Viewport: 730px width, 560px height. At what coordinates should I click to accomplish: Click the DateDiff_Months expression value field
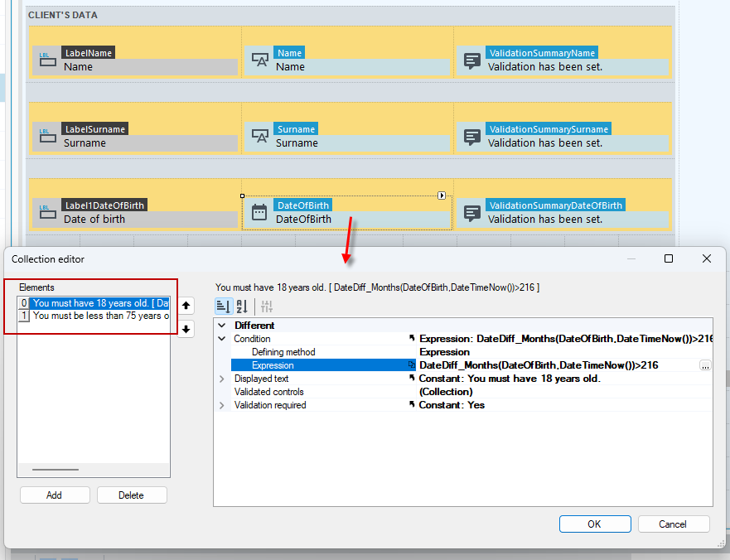(558, 365)
